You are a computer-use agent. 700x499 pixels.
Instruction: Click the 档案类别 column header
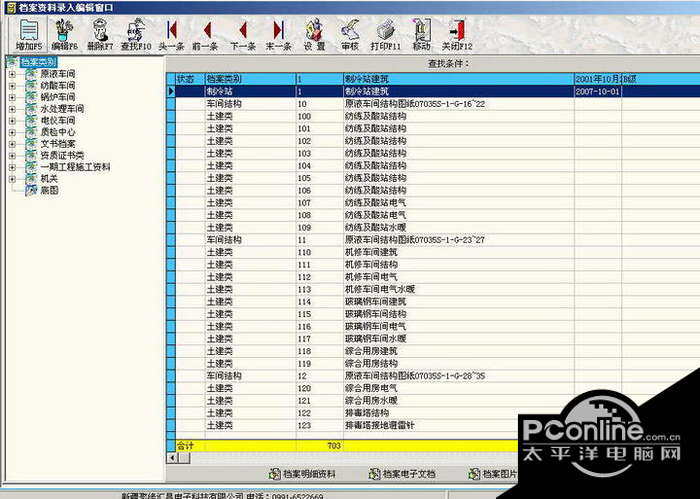[x=250, y=79]
